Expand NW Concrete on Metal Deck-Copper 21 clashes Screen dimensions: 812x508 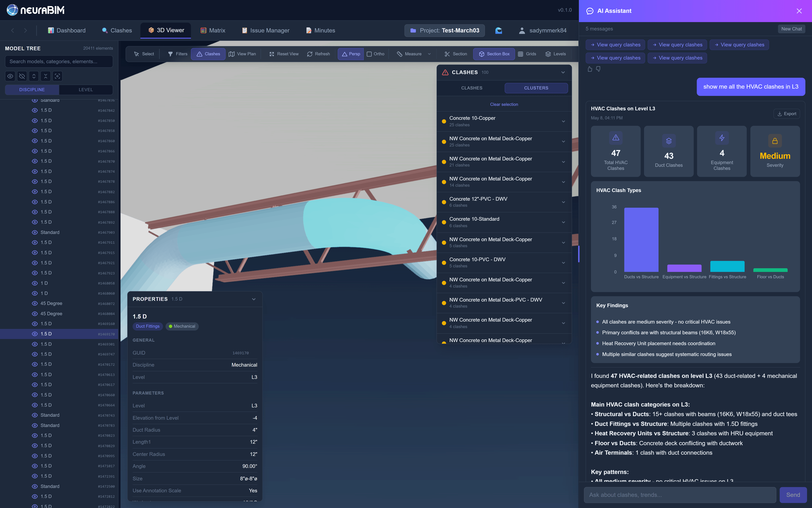coord(563,162)
